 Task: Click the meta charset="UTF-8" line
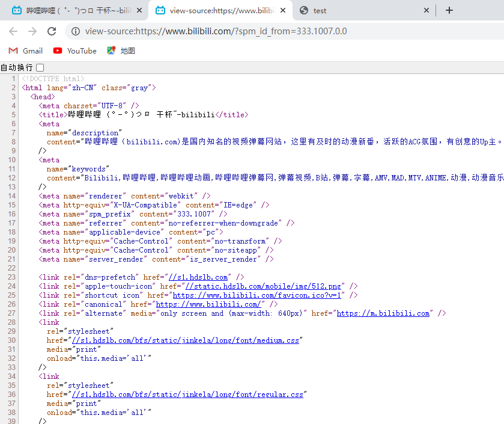(89, 106)
